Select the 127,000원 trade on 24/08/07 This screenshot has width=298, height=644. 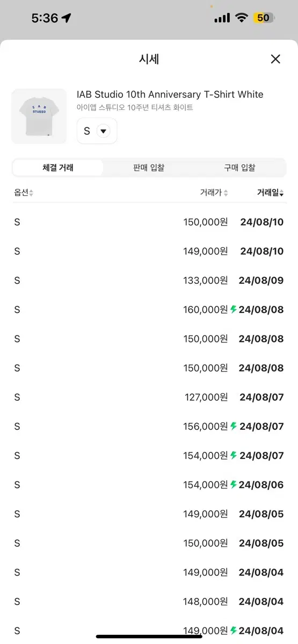click(149, 397)
